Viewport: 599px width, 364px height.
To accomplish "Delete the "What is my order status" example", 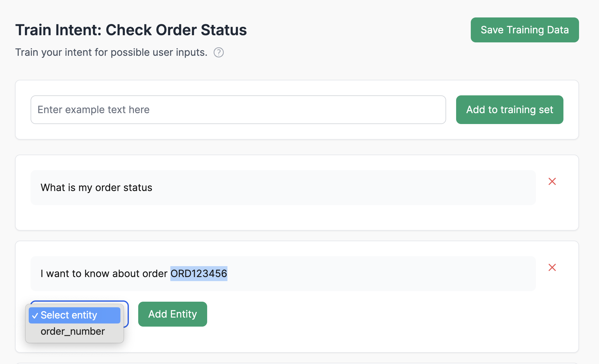I will coord(552,181).
